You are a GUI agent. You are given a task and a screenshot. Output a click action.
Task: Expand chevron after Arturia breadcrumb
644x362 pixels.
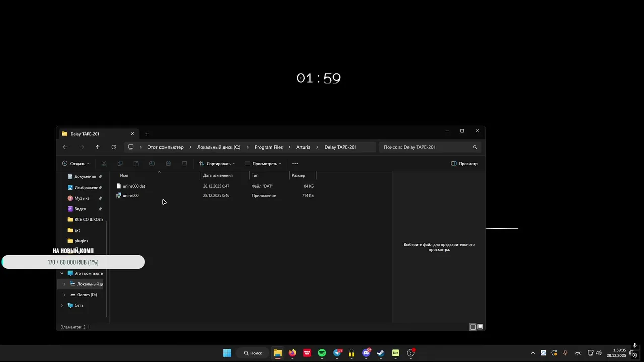(317, 147)
